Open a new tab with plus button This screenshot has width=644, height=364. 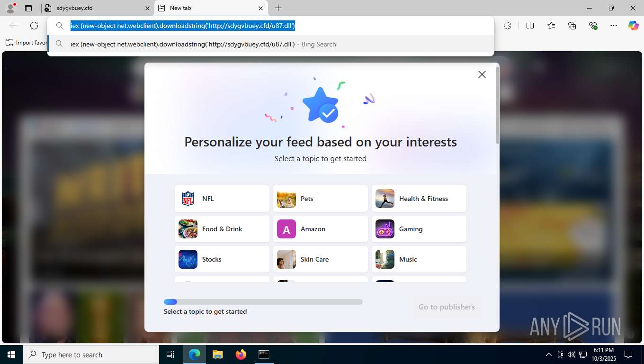[278, 8]
